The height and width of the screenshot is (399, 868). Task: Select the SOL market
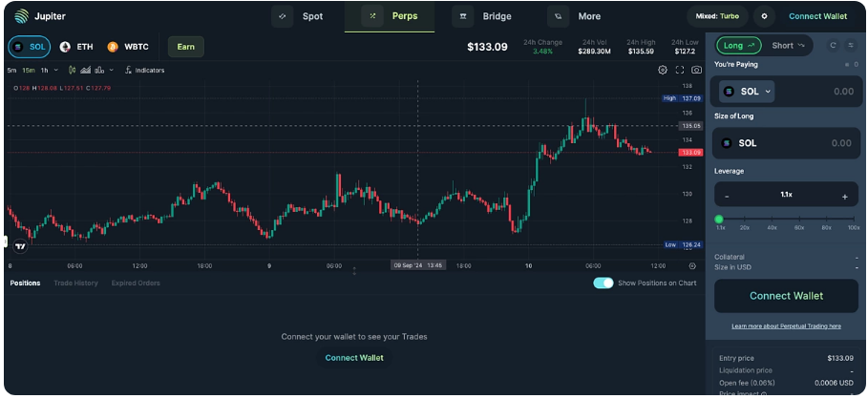pyautogui.click(x=30, y=47)
